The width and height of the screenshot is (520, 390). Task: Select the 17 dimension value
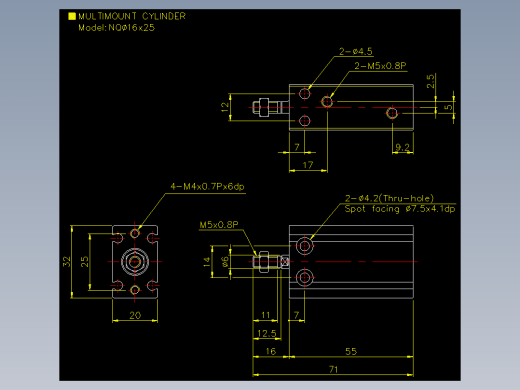point(308,165)
